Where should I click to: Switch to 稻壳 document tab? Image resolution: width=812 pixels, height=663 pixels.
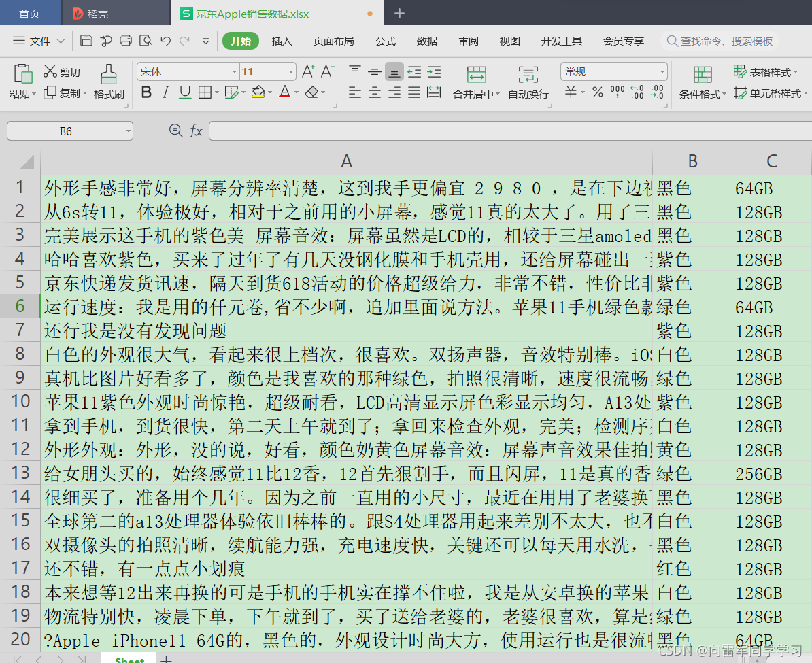coord(117,14)
